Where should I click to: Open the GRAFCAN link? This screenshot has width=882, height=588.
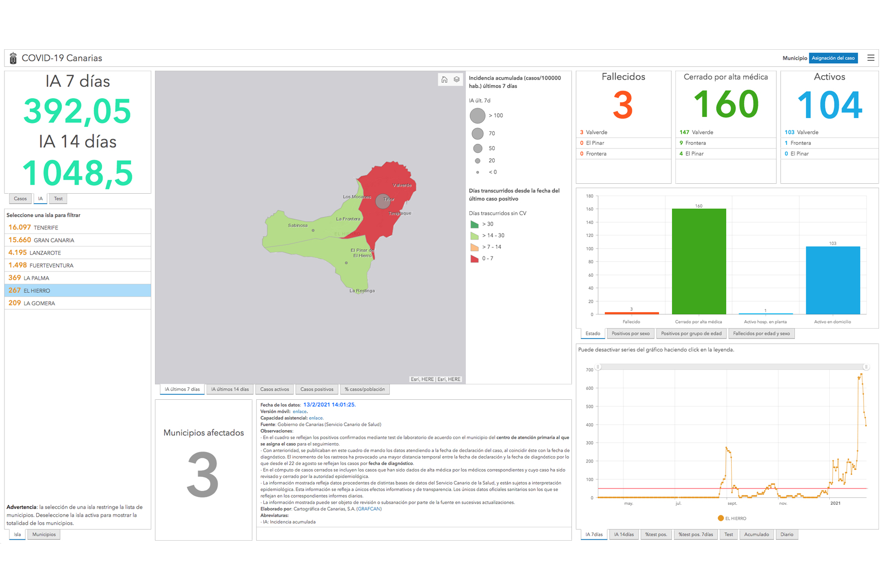pyautogui.click(x=369, y=509)
